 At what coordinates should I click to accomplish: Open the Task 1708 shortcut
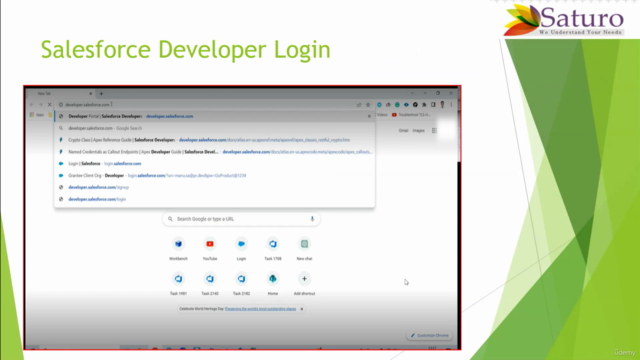click(x=273, y=249)
